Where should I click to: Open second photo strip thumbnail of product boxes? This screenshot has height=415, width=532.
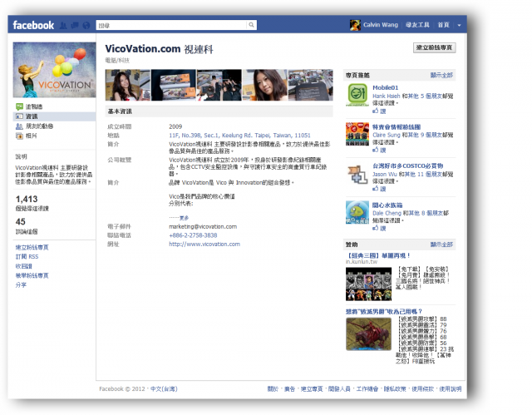tap(174, 85)
